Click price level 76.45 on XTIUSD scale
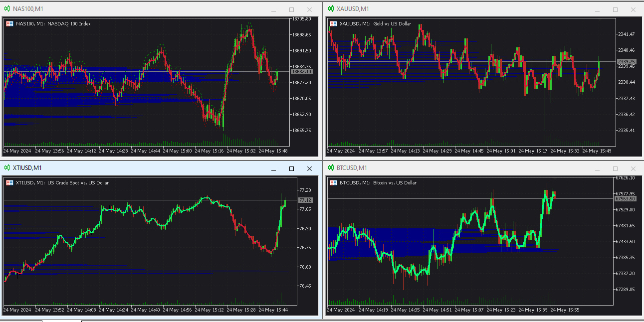The height and width of the screenshot is (322, 644). (x=305, y=286)
